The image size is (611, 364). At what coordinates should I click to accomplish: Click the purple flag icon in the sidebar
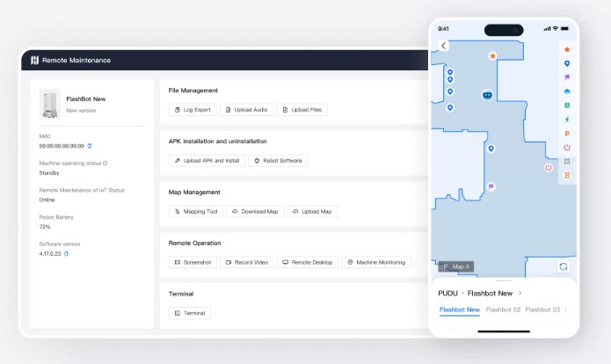[x=567, y=77]
